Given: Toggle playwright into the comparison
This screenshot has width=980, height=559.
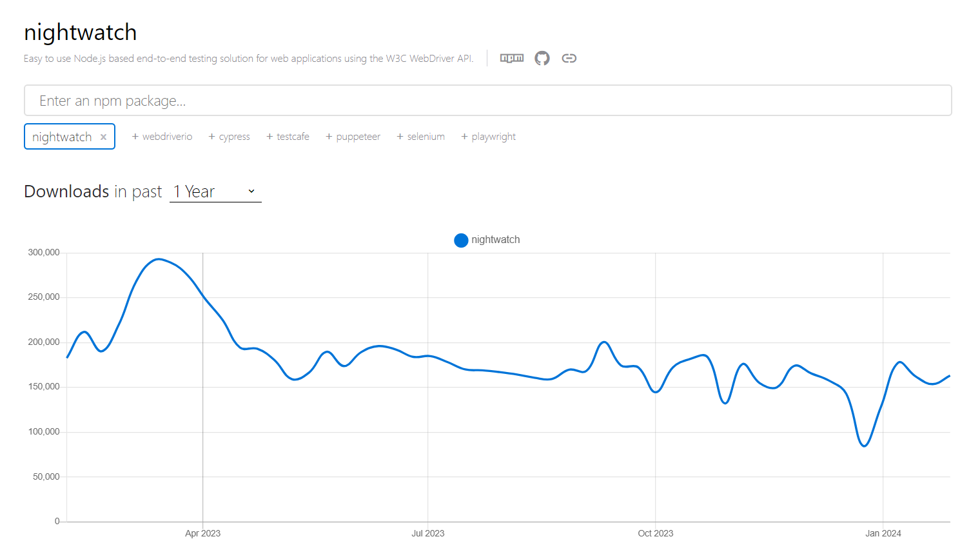Looking at the screenshot, I should [488, 136].
